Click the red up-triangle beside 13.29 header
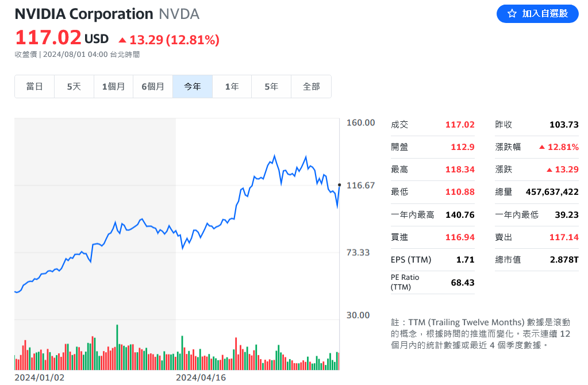The width and height of the screenshot is (588, 385). 122,40
